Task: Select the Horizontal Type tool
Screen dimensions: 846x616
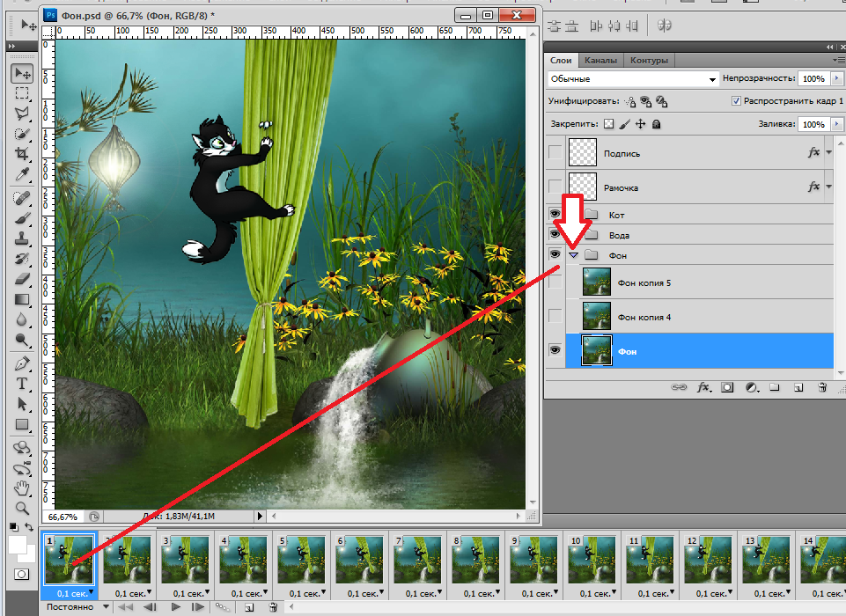Action: [x=23, y=385]
